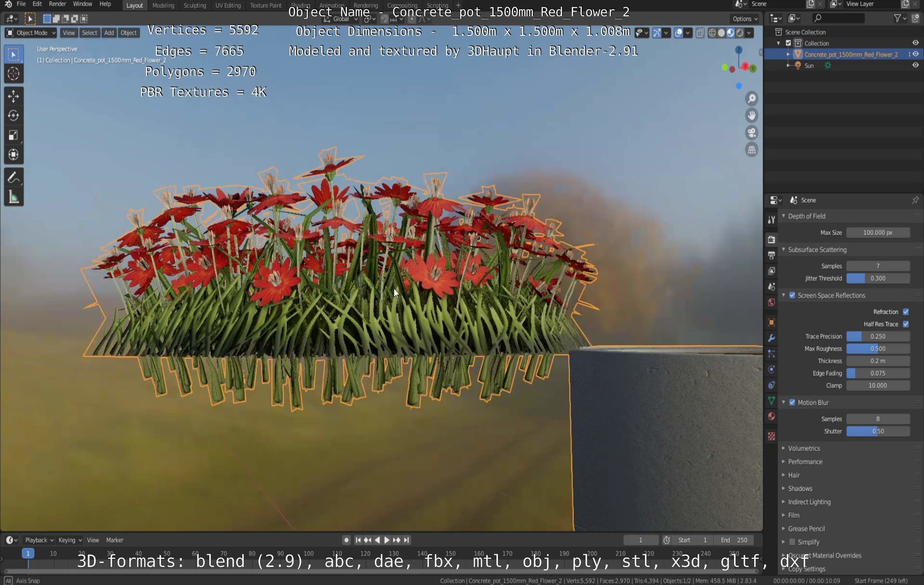Select the Move tool
This screenshot has height=585, width=924.
(x=13, y=96)
